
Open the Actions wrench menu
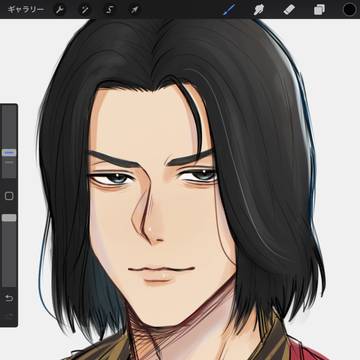click(60, 10)
